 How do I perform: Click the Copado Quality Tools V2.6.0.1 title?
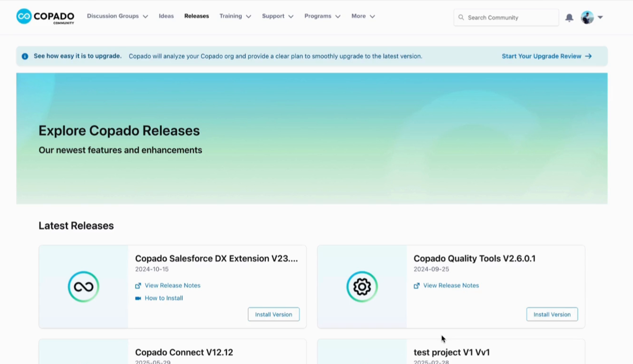[x=475, y=259]
